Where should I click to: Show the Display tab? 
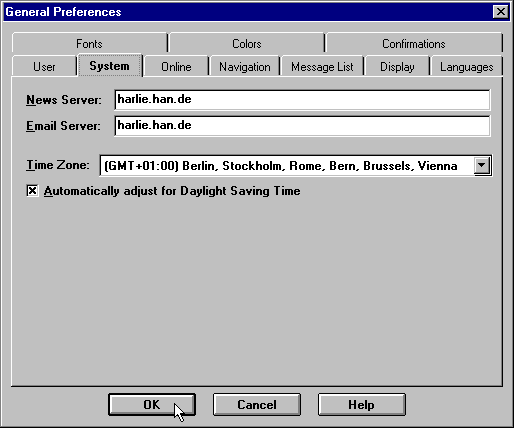(x=397, y=67)
